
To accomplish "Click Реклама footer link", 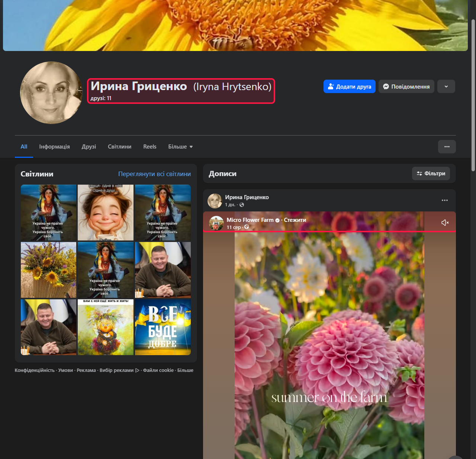I will pos(86,370).
